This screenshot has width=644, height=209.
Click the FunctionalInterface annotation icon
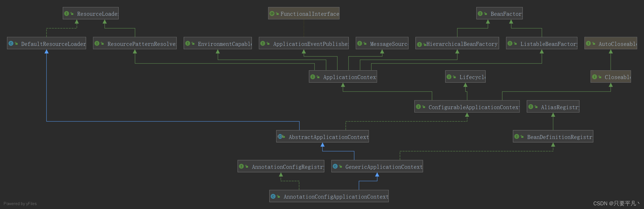[x=272, y=14]
